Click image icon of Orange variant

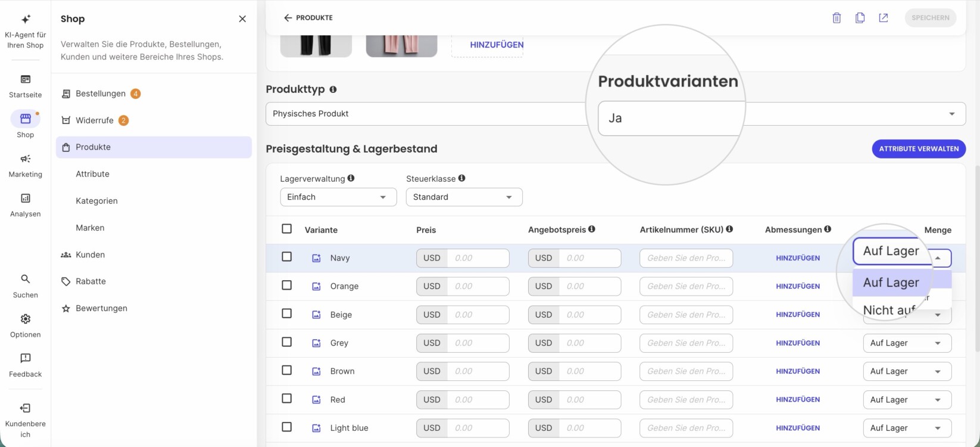click(x=317, y=286)
